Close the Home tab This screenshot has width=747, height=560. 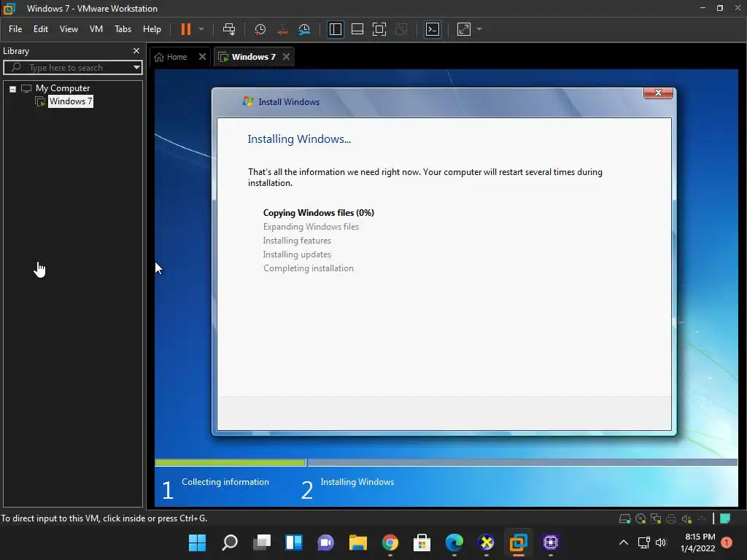click(202, 57)
